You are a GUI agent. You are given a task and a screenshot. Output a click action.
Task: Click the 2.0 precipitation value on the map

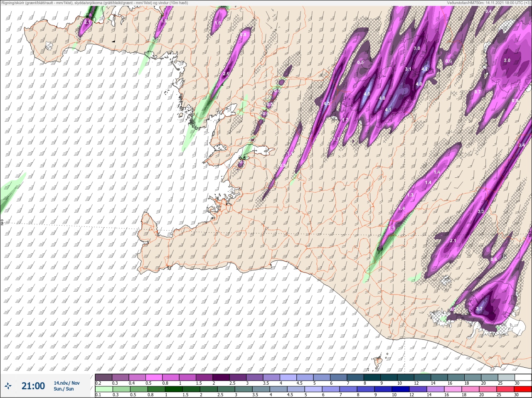[507, 60]
